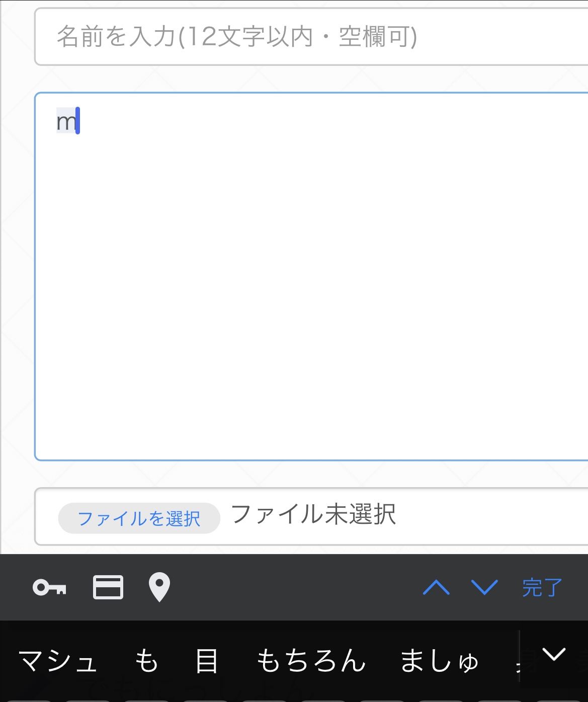Image resolution: width=588 pixels, height=702 pixels.
Task: Expand the keyboard suggestion candidates list
Action: tap(554, 655)
